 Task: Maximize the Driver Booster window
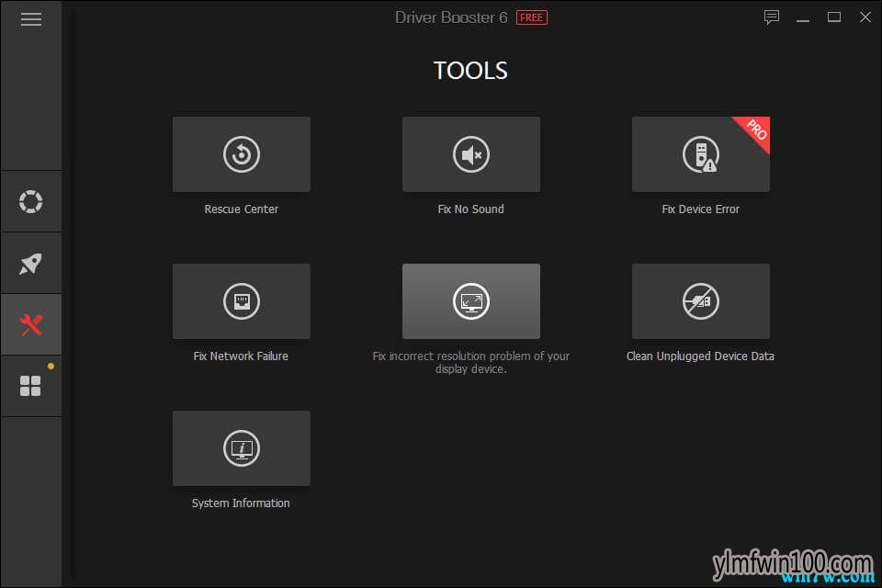tap(834, 17)
